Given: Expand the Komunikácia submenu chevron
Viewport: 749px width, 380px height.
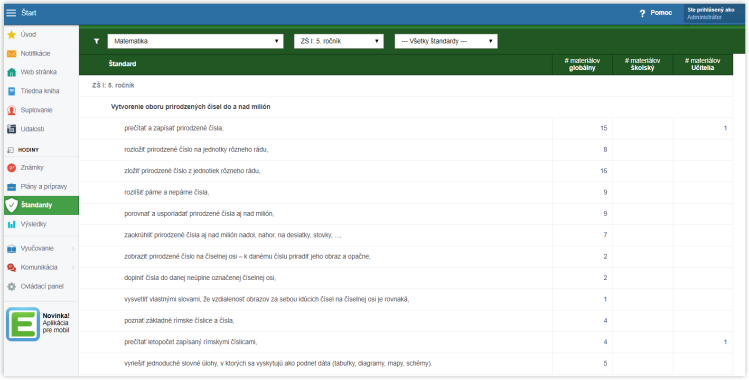Looking at the screenshot, I should pyautogui.click(x=73, y=268).
